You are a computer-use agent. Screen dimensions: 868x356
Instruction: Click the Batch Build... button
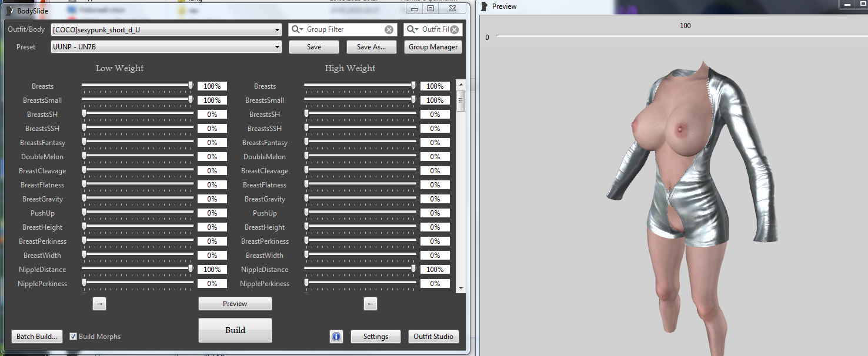37,337
